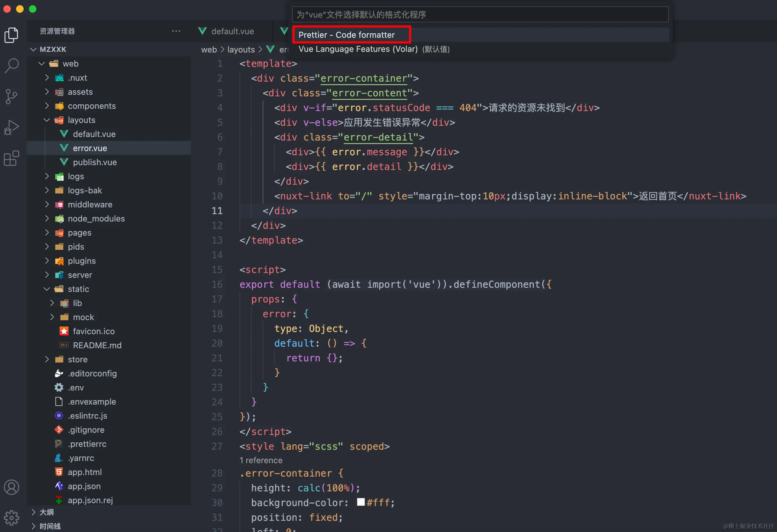Click the .envexample document icon

coord(59,402)
